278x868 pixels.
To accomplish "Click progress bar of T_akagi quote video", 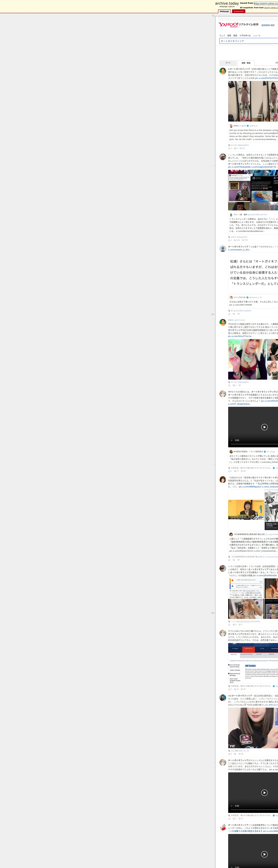I will point(254,444).
